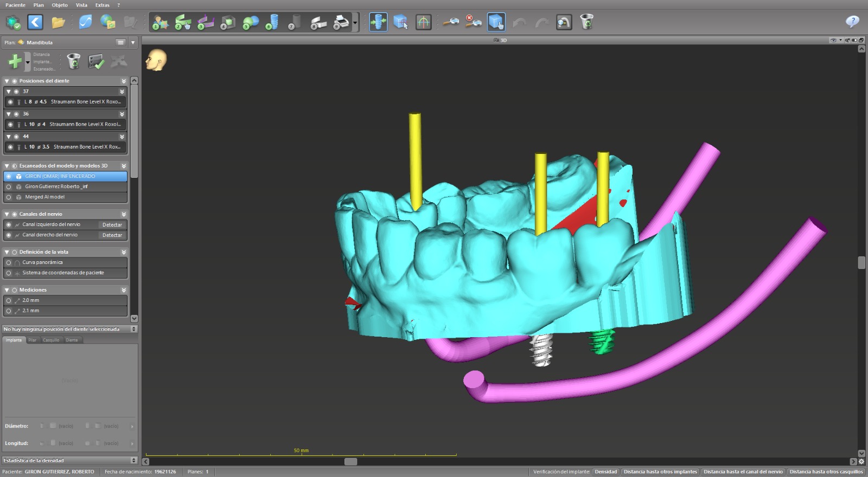Click the plan panel recycle bin delete icon
Image resolution: width=868 pixels, height=477 pixels.
[73, 61]
